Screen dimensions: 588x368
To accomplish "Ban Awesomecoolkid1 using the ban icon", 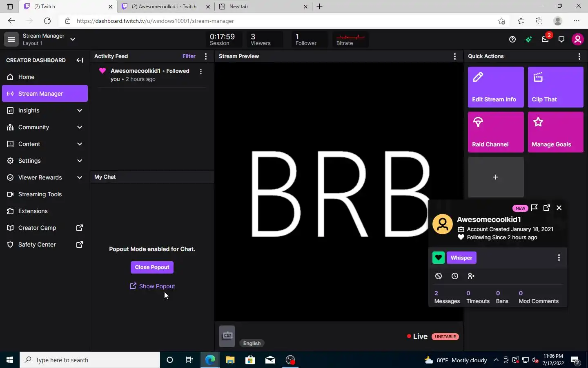I will click(x=439, y=276).
